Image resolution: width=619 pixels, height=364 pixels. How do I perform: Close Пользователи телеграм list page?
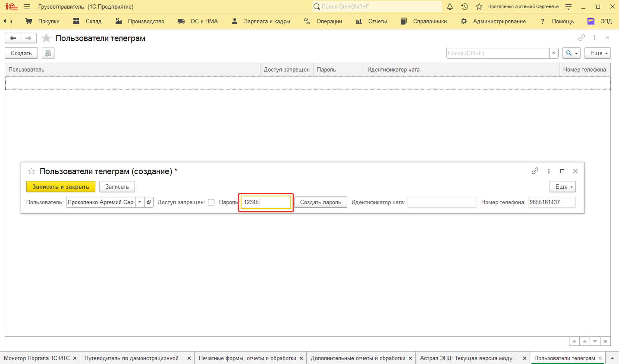coord(607,38)
